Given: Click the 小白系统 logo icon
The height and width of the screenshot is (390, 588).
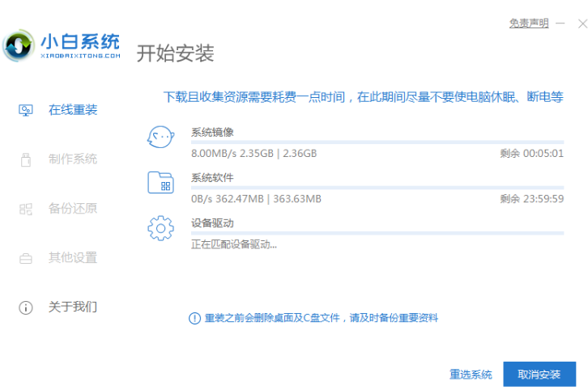Looking at the screenshot, I should pos(19,46).
